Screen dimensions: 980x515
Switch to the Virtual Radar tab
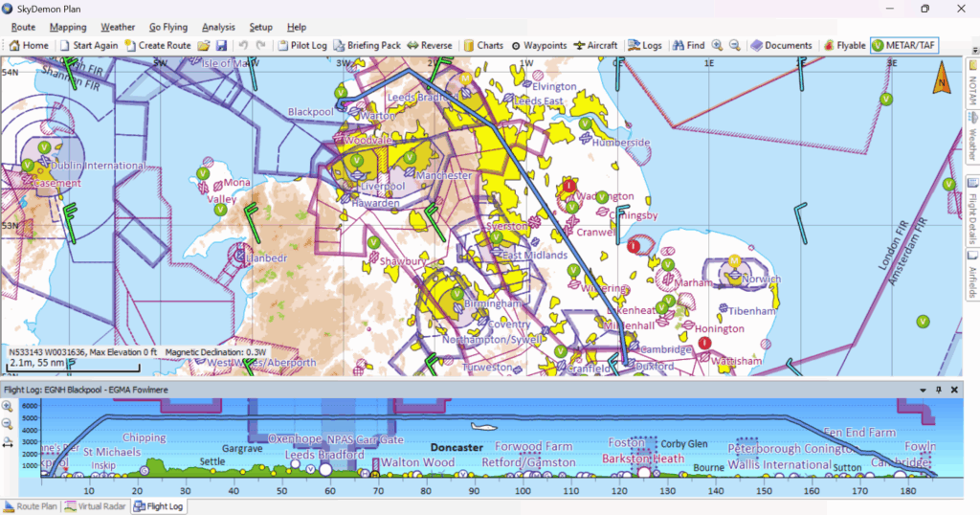pyautogui.click(x=96, y=506)
